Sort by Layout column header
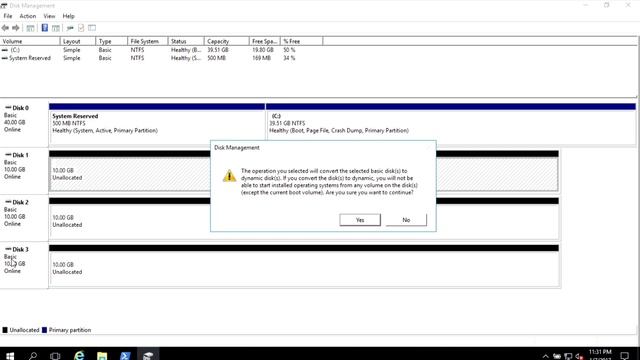Image resolution: width=640 pixels, height=360 pixels. 78,41
